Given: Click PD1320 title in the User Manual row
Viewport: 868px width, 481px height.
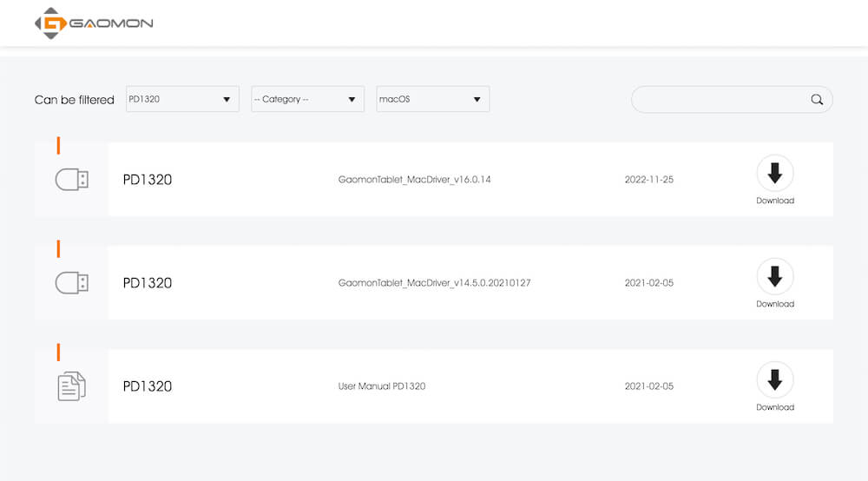Looking at the screenshot, I should 148,386.
